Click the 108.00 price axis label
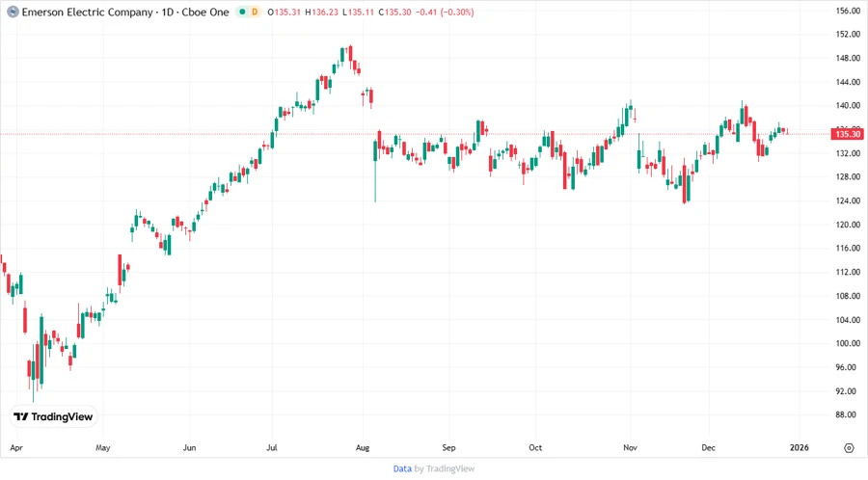This screenshot has width=868, height=480. (848, 296)
